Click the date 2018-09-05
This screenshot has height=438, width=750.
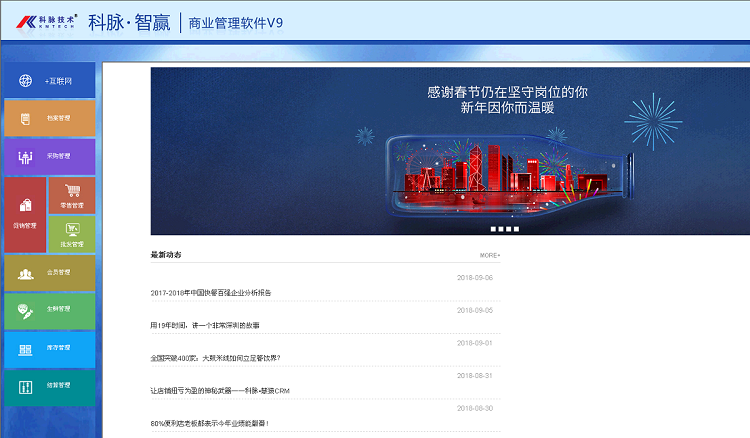(x=474, y=310)
